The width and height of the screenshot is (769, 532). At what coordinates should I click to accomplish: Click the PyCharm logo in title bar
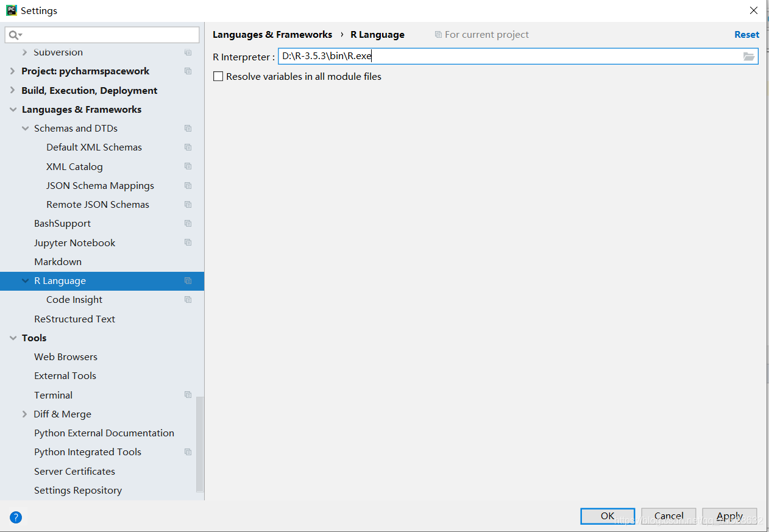coord(11,10)
